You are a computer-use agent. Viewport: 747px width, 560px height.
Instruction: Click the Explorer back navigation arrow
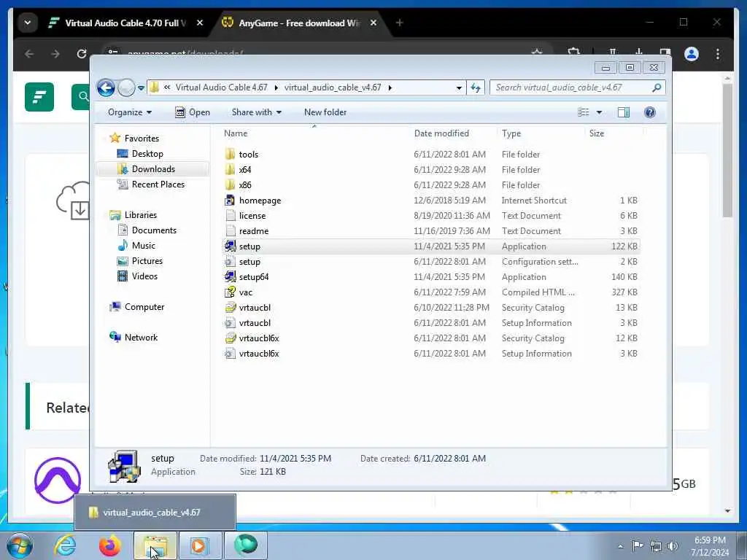pos(106,87)
